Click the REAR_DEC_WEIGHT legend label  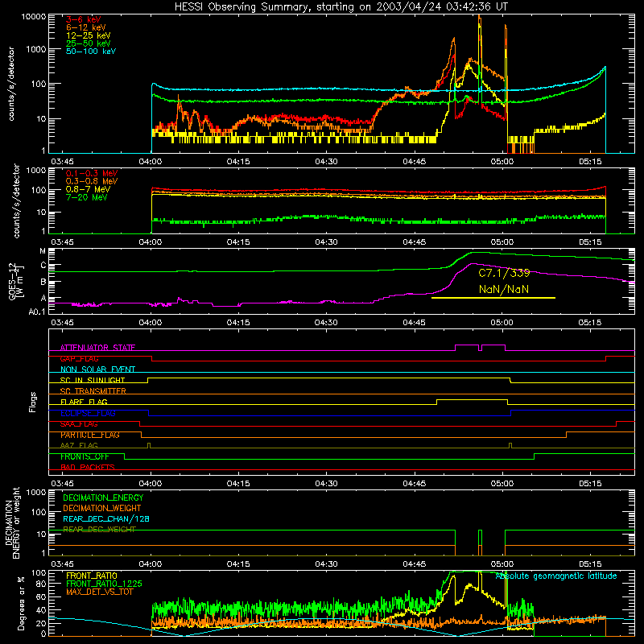coord(99,530)
